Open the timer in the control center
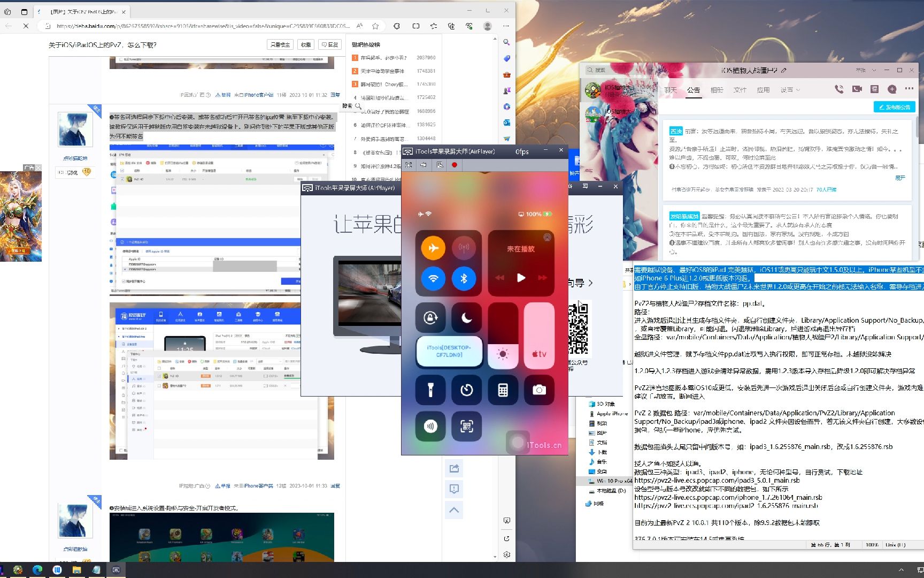 pyautogui.click(x=466, y=390)
